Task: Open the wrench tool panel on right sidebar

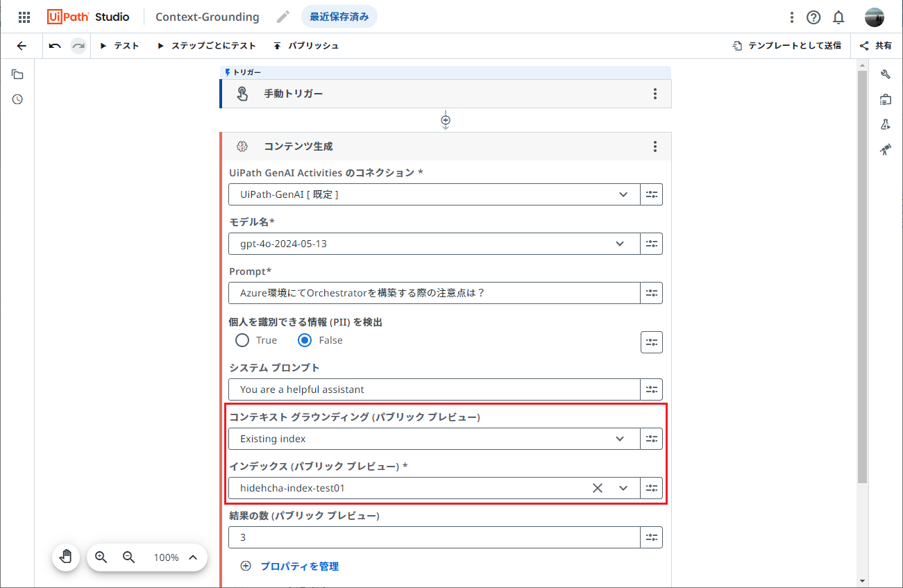Action: tap(886, 74)
